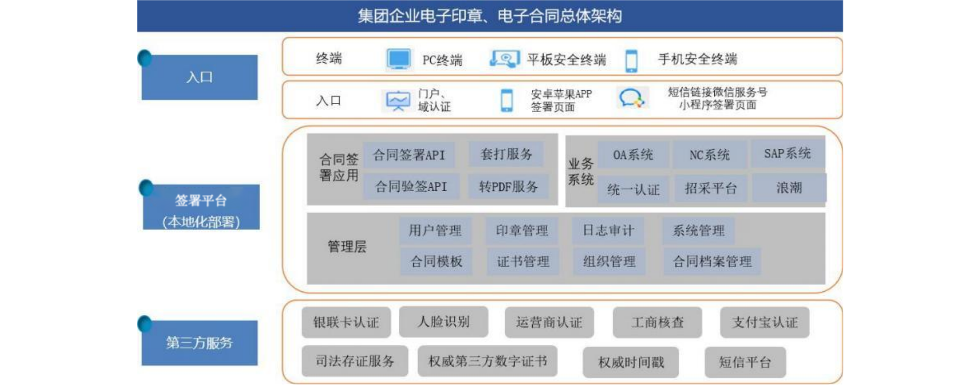Viewport: 980px width, 385px height.
Task: Click the 门户域认证 portal icon
Action: (397, 100)
